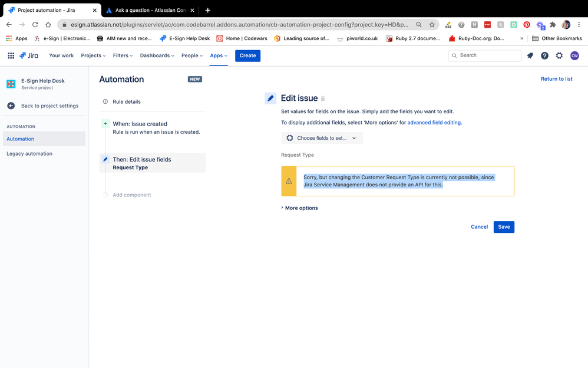Open the Chrome three-dot menu

(579, 25)
